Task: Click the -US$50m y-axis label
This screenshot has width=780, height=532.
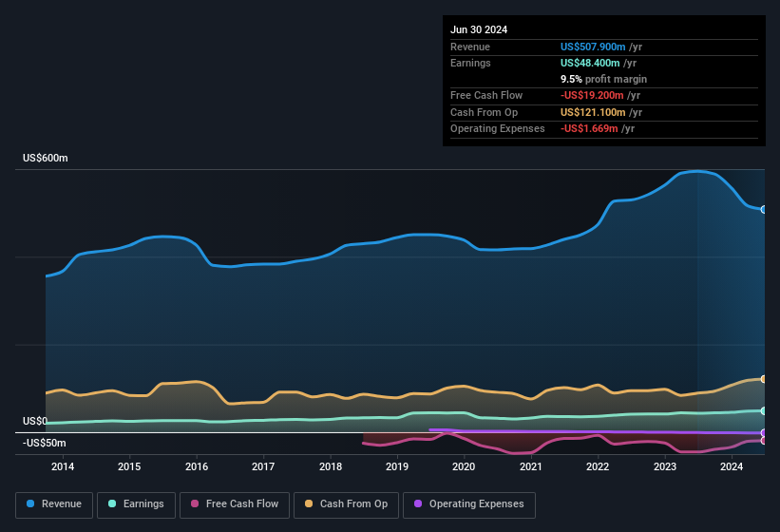Action: pyautogui.click(x=45, y=443)
